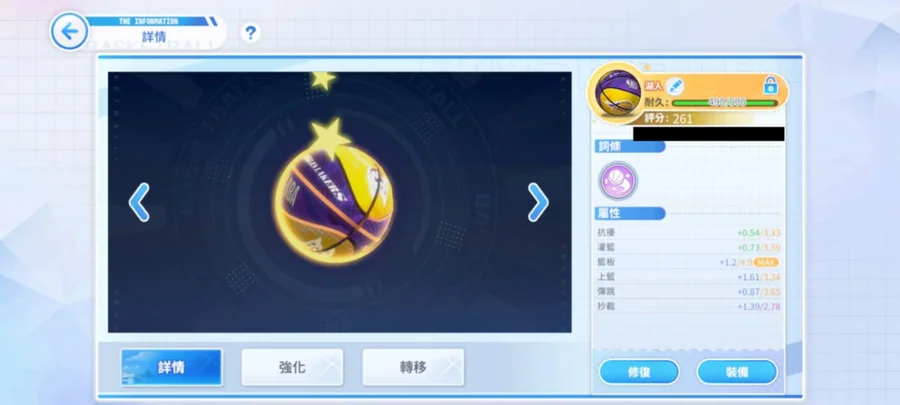
Task: View the purple basketball trait icon
Action: pyautogui.click(x=618, y=181)
